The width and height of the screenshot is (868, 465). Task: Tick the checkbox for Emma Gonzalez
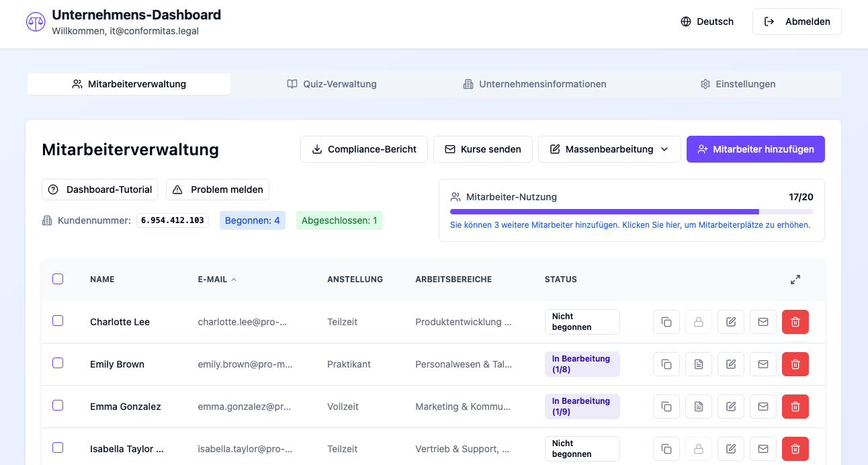58,406
